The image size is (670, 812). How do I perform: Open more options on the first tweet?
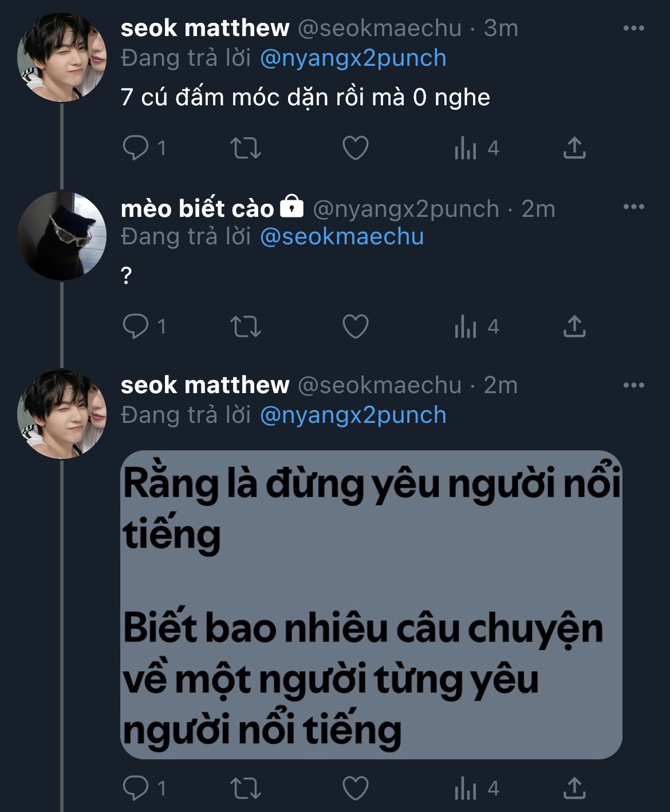pos(633,29)
